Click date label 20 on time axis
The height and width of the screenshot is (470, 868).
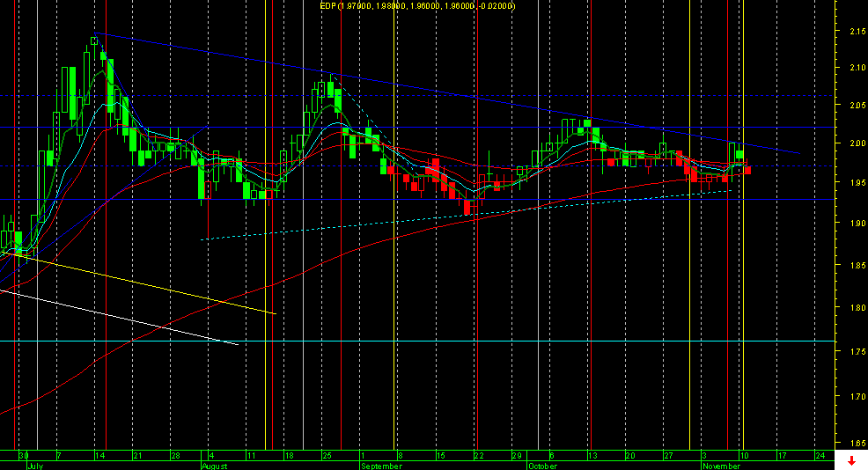630,456
